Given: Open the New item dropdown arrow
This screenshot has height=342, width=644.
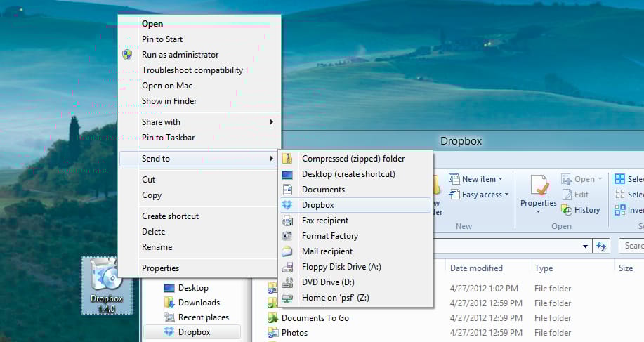Looking at the screenshot, I should pyautogui.click(x=500, y=179).
